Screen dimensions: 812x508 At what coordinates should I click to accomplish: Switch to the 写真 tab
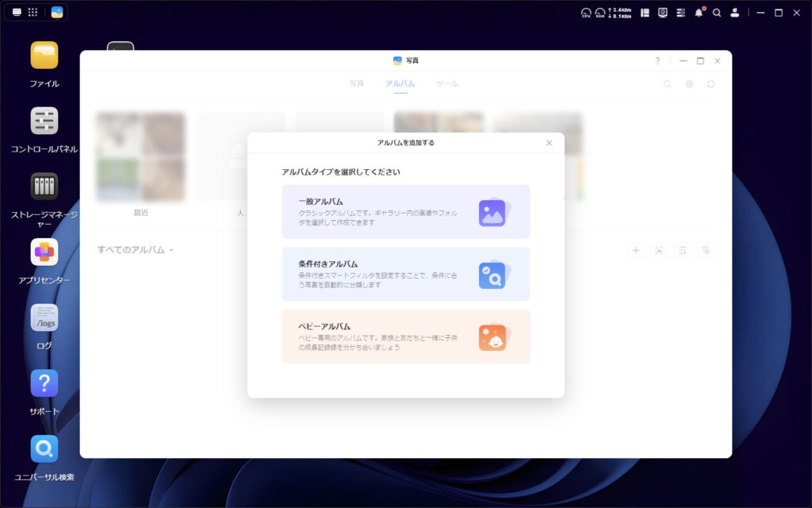pyautogui.click(x=357, y=83)
